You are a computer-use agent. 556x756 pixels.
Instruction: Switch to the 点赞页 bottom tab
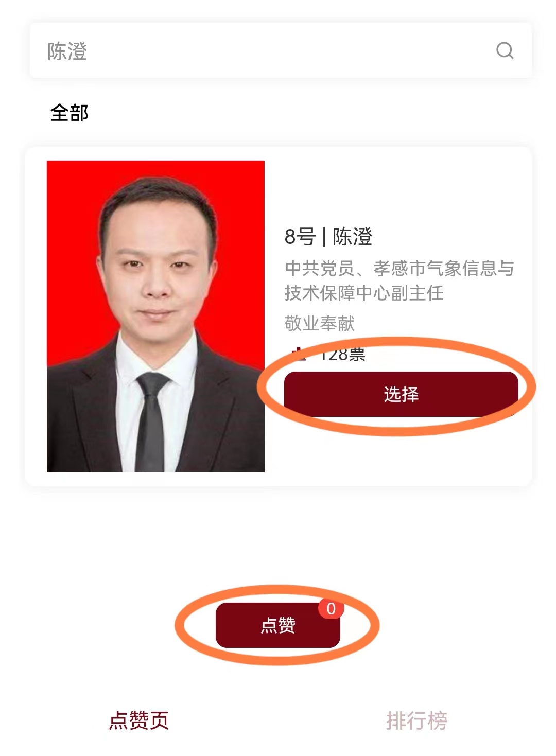pyautogui.click(x=139, y=720)
